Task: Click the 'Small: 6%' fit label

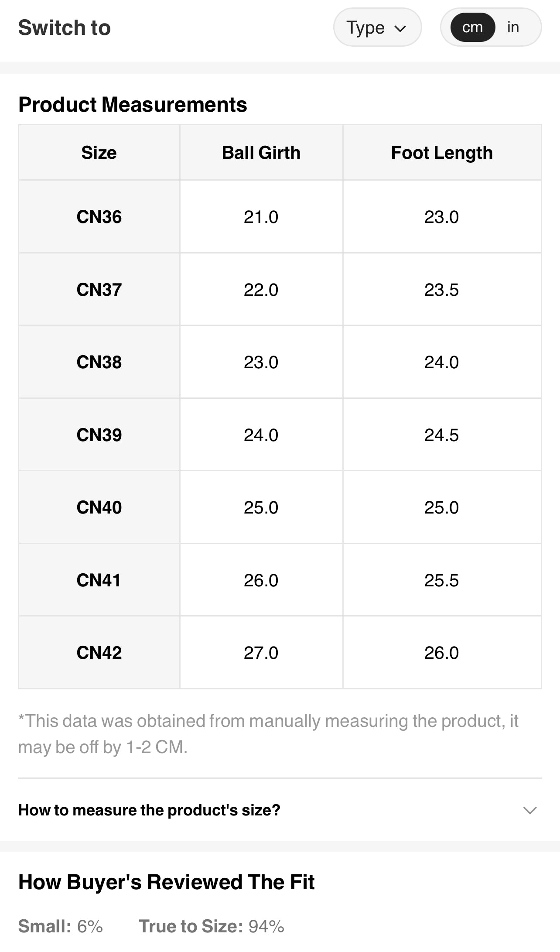Action: [x=61, y=926]
